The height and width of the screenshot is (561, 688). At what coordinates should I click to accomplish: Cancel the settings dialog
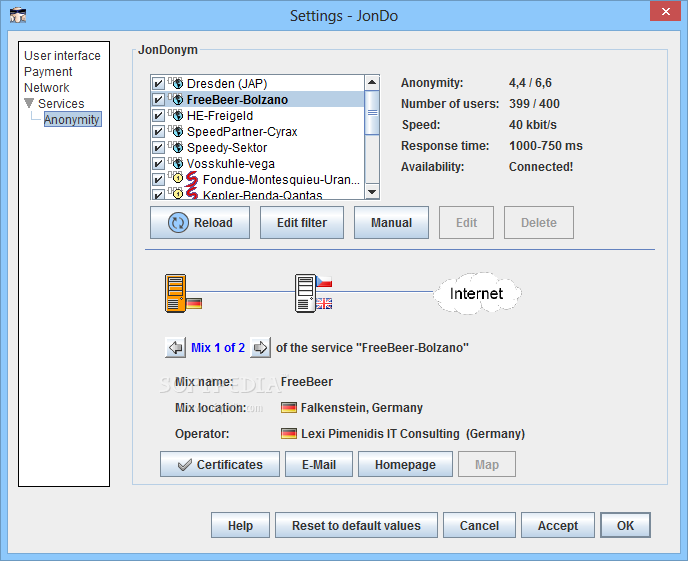click(x=479, y=525)
